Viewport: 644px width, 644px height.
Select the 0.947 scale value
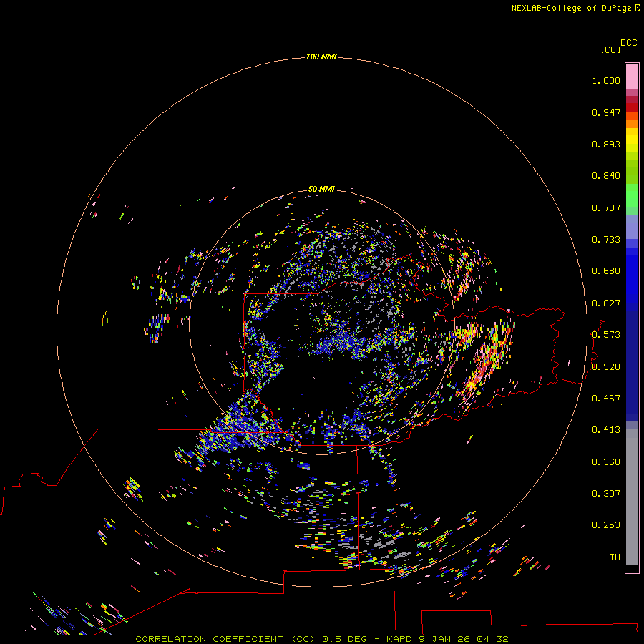(606, 112)
